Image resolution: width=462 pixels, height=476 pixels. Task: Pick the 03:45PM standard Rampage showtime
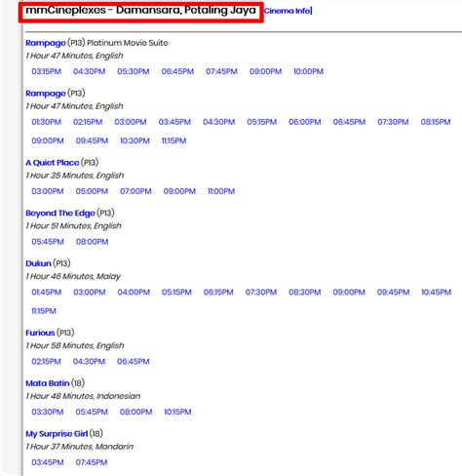[174, 122]
